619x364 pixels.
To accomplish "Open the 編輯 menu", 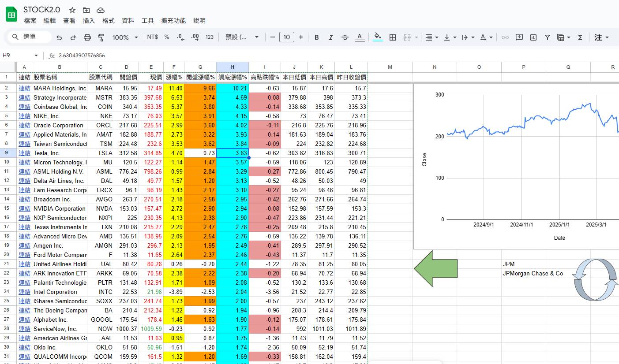I will [x=49, y=21].
